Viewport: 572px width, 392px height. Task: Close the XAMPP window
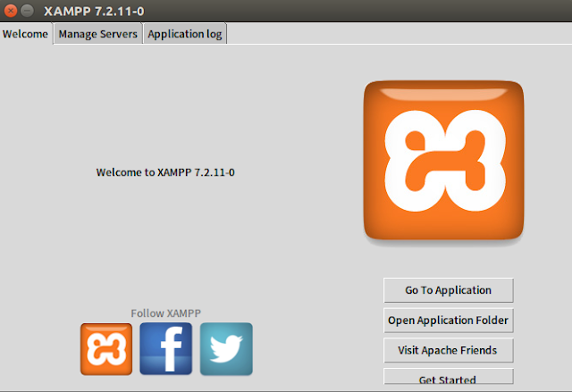coord(11,11)
